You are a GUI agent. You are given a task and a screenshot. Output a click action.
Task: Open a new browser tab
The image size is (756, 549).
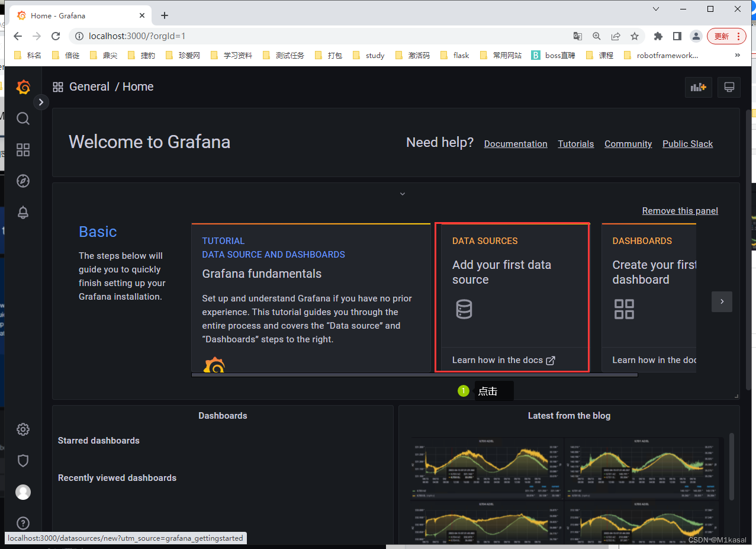165,15
